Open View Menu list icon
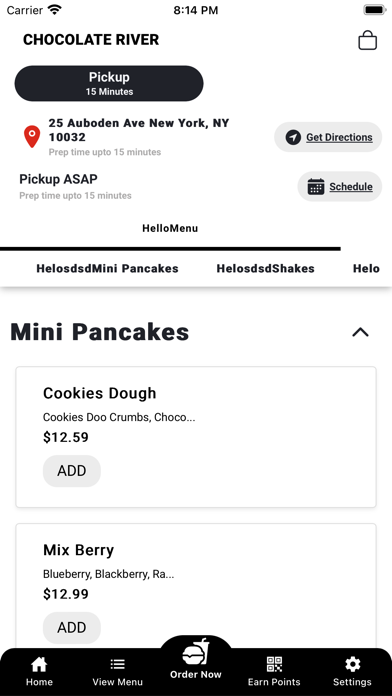 click(118, 672)
